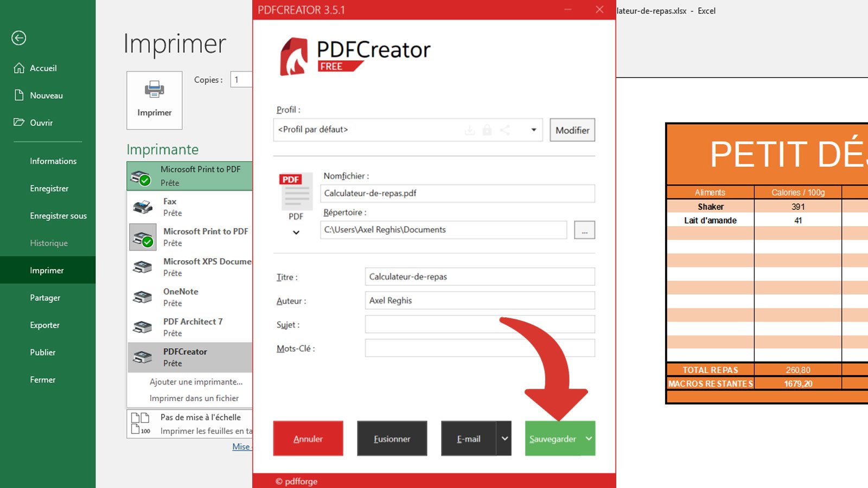Click the 391 calories value in preview
The image size is (868, 488).
tap(798, 207)
